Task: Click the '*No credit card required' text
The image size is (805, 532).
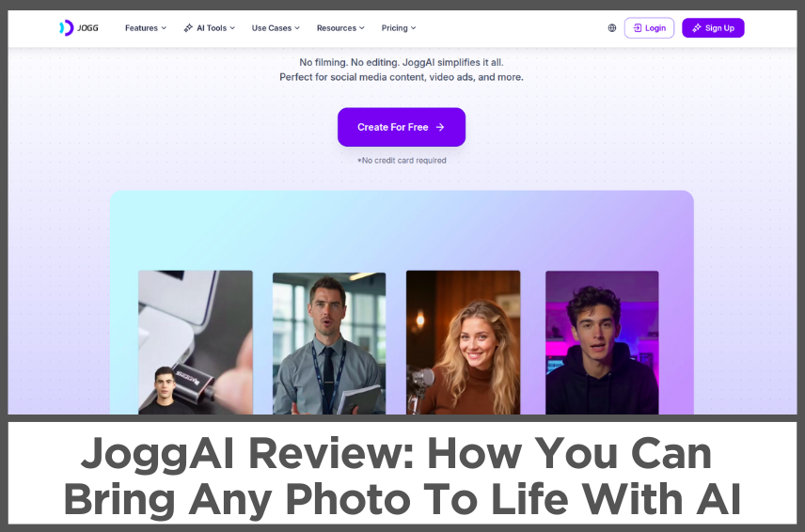Action: pos(402,160)
